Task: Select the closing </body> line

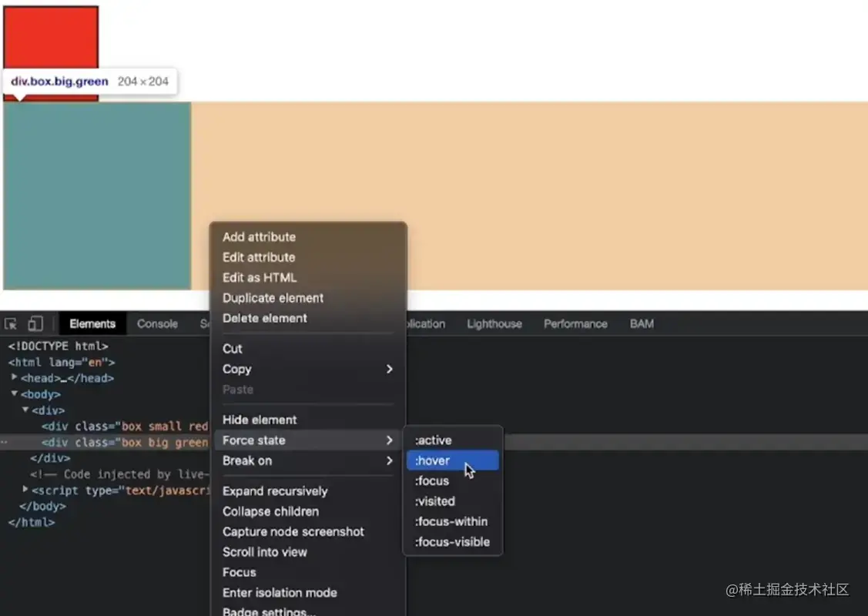Action: (x=42, y=507)
